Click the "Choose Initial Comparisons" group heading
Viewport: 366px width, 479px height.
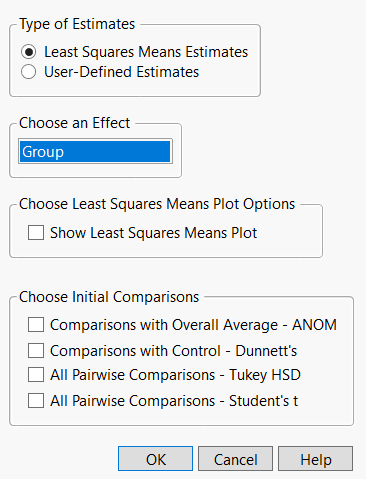tap(109, 297)
